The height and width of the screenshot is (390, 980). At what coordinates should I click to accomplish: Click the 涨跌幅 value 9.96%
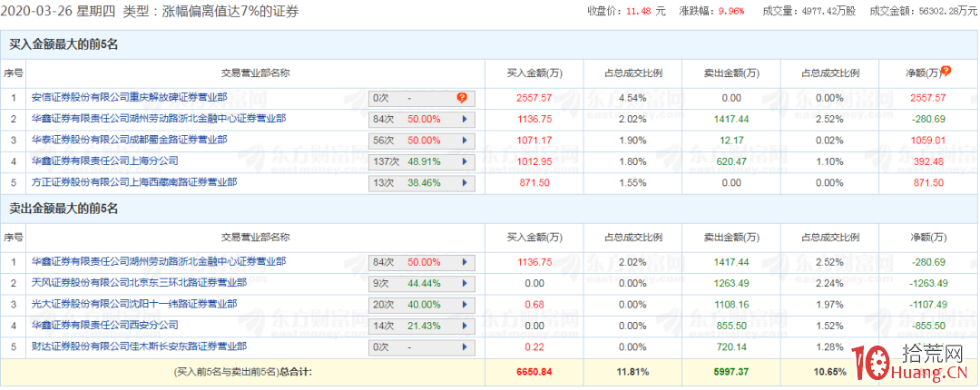731,11
